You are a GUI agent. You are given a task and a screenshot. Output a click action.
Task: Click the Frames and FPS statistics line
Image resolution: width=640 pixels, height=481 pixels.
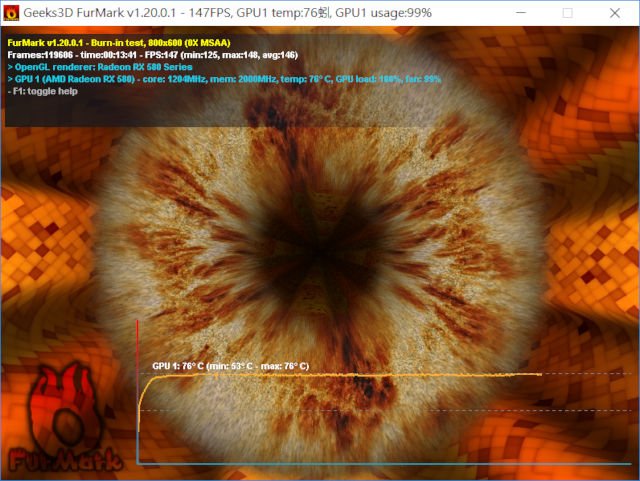pos(153,55)
